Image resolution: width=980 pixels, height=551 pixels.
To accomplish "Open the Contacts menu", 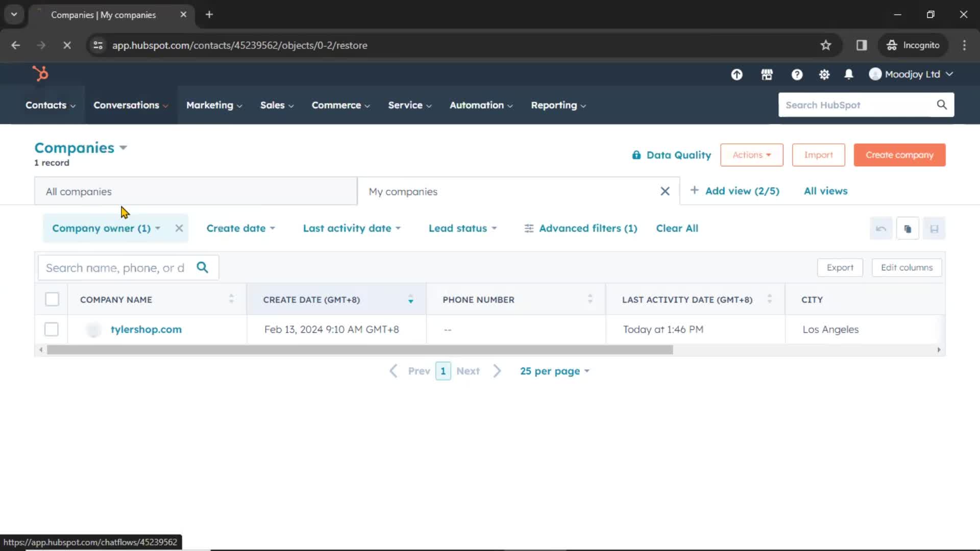I will (51, 105).
